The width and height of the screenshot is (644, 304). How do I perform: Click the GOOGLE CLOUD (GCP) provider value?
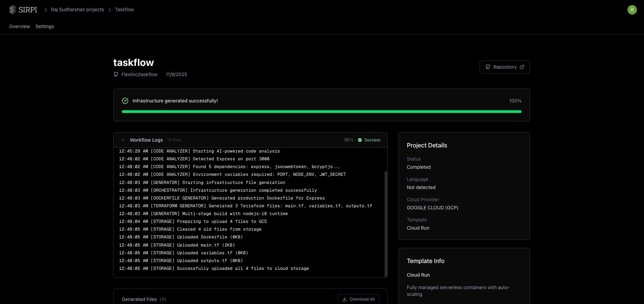(433, 208)
